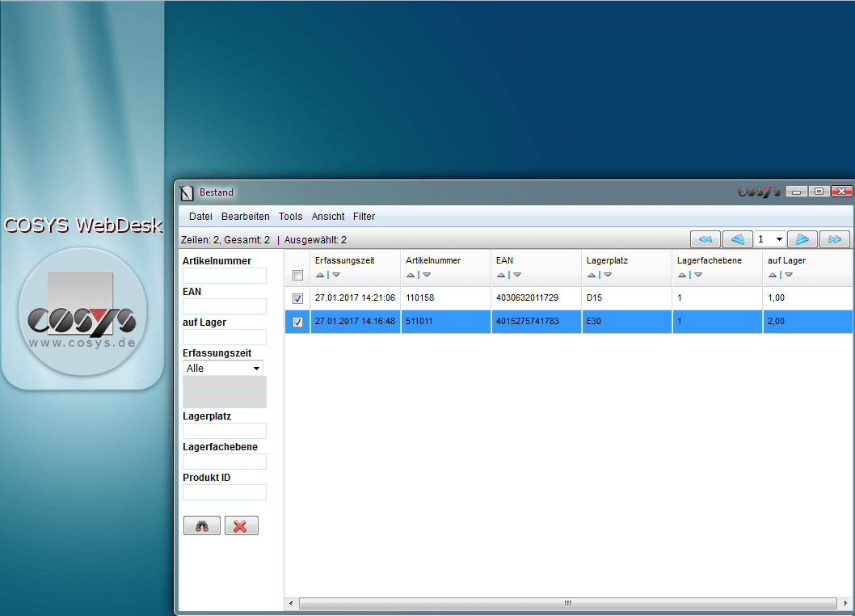Click auf Lager value 2,00
Viewport: 855px width, 616px height.
click(776, 322)
